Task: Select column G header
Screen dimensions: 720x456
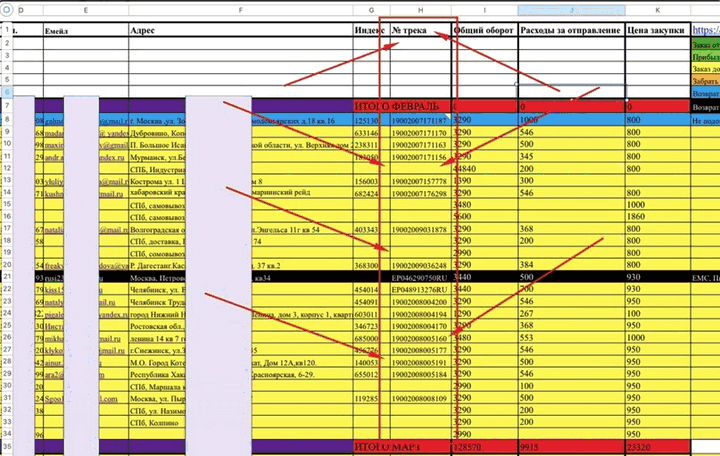Action: [x=371, y=10]
